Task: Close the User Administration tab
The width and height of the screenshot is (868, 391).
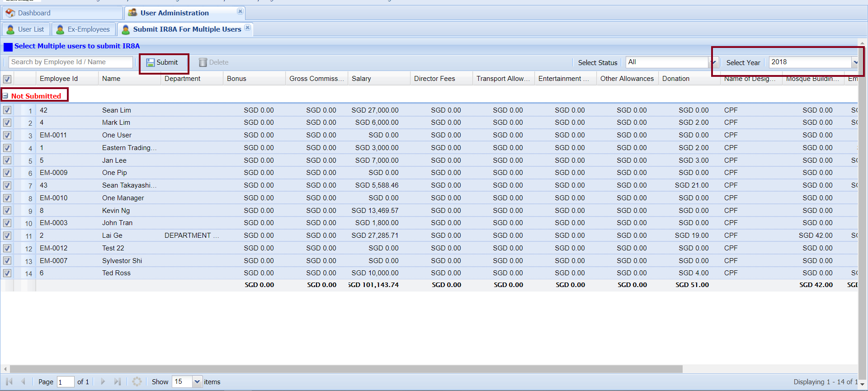Action: tap(240, 11)
